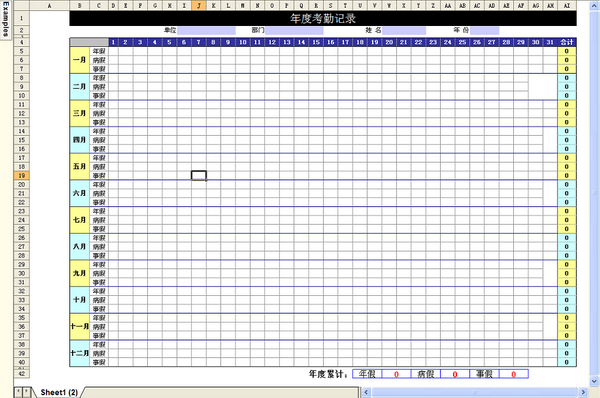Select the 一月 month cell

pyautogui.click(x=80, y=60)
